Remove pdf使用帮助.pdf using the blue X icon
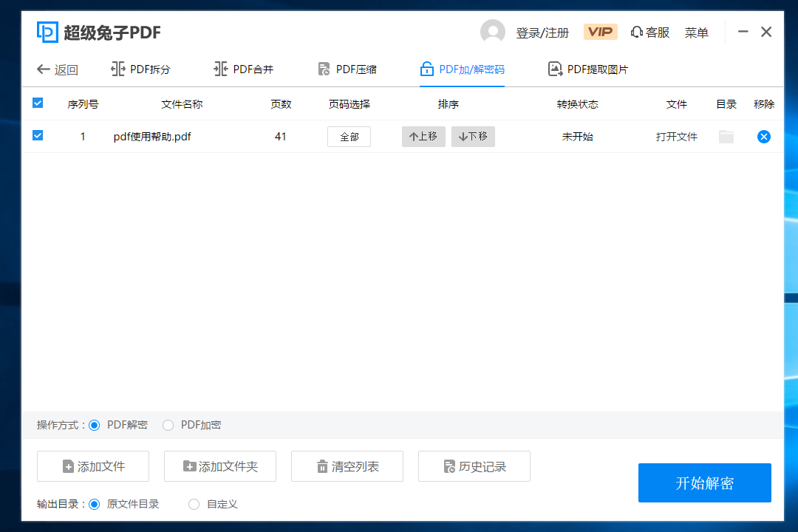This screenshot has width=798, height=532. (763, 137)
